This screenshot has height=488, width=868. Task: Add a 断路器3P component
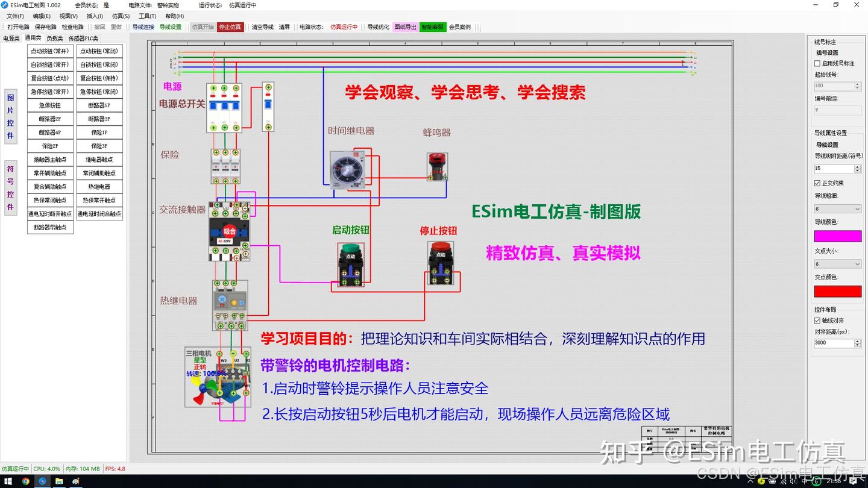[99, 119]
